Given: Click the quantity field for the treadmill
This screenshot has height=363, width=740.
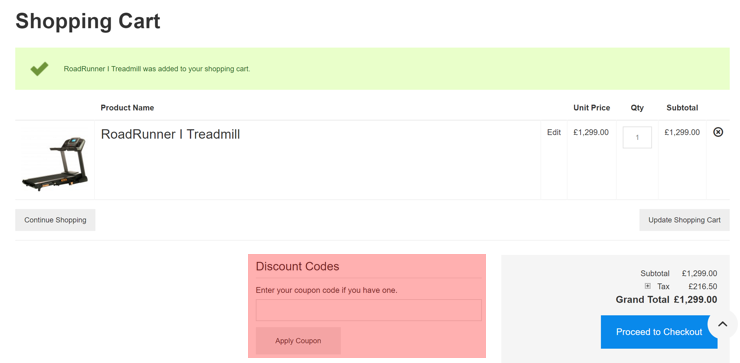Looking at the screenshot, I should click(637, 137).
